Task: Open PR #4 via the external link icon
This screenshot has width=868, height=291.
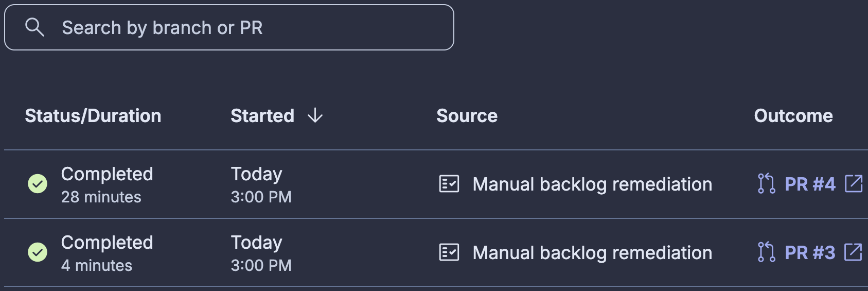Action: pos(854,184)
